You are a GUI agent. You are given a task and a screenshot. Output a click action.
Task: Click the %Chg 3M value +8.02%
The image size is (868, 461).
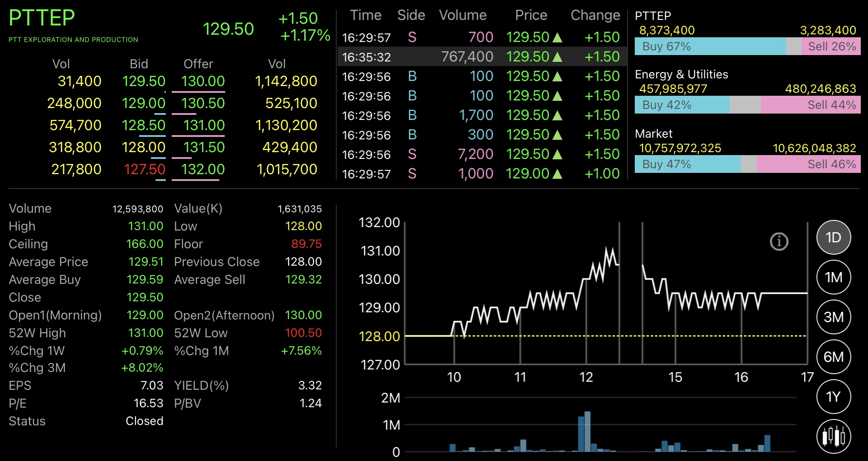coord(142,368)
